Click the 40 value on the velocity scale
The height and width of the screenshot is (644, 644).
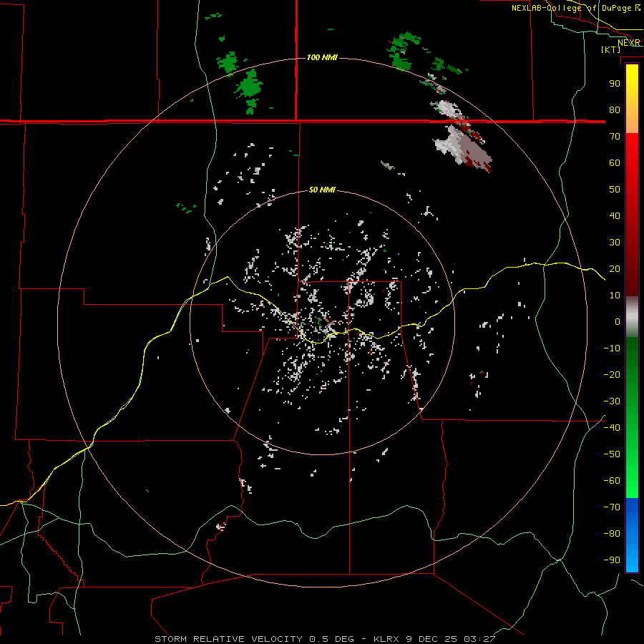pyautogui.click(x=615, y=216)
